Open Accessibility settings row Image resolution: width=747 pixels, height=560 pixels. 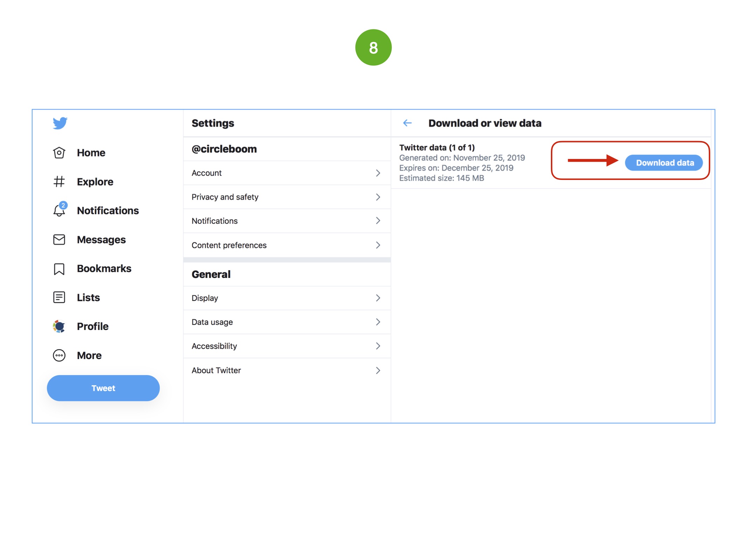pos(287,346)
